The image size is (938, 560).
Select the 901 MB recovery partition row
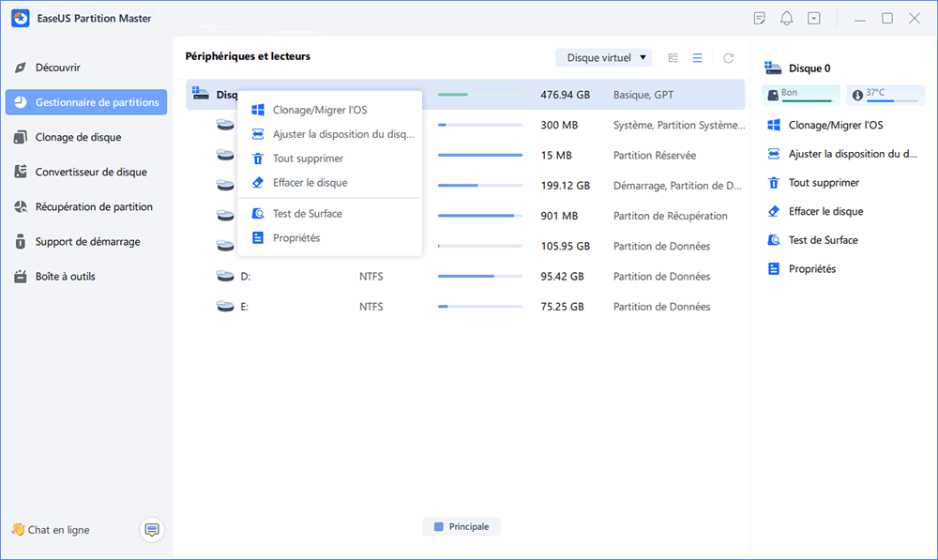point(465,216)
